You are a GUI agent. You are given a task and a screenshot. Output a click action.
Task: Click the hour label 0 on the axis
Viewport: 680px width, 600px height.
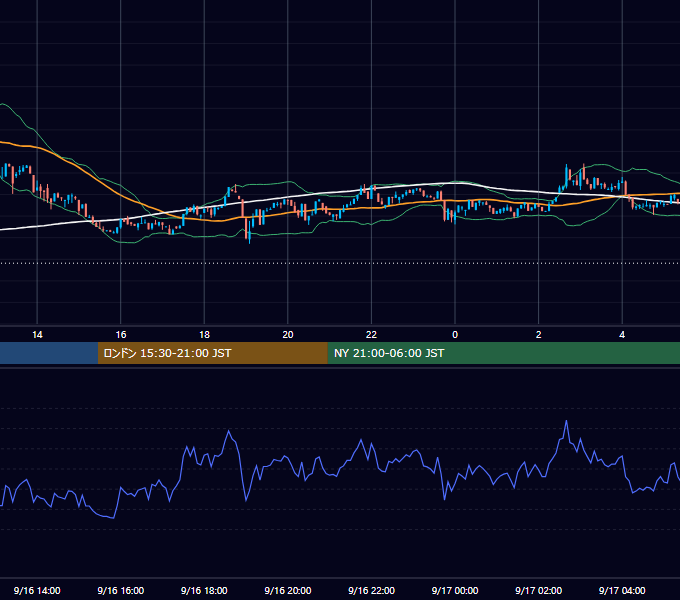(455, 335)
